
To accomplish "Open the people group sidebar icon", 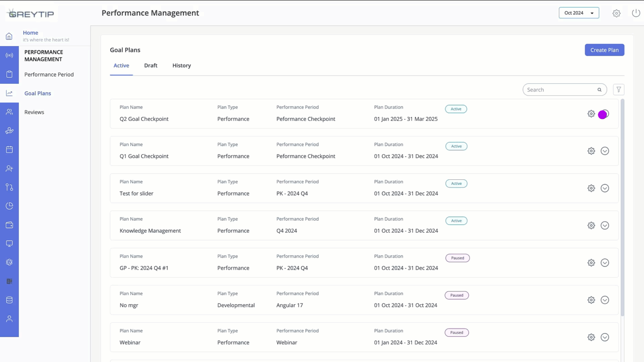I will click(x=9, y=112).
